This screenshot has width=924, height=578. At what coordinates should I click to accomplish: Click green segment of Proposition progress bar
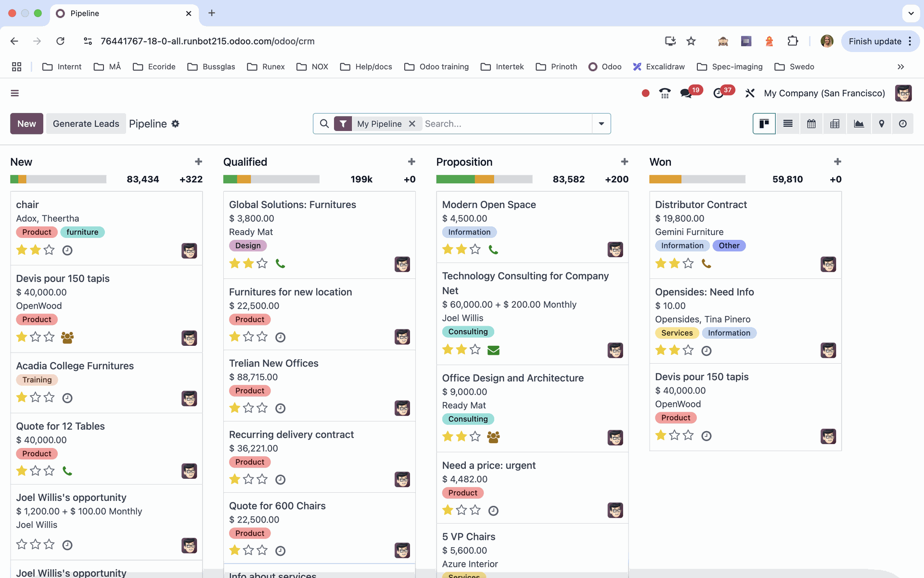(x=455, y=180)
